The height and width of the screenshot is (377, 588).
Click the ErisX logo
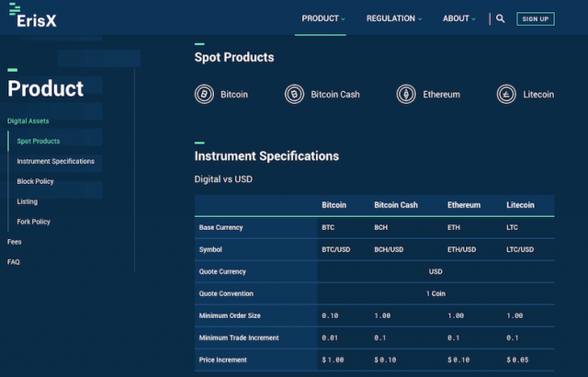tap(33, 16)
